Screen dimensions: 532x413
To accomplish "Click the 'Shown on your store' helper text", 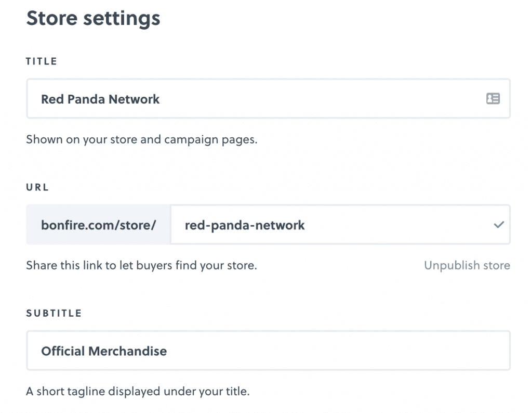I will click(x=142, y=139).
